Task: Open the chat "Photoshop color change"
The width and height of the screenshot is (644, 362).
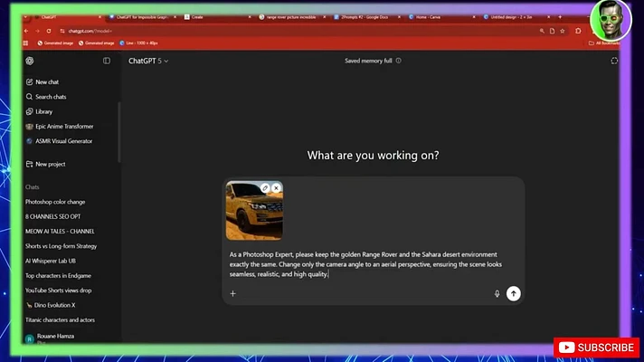Action: 55,202
